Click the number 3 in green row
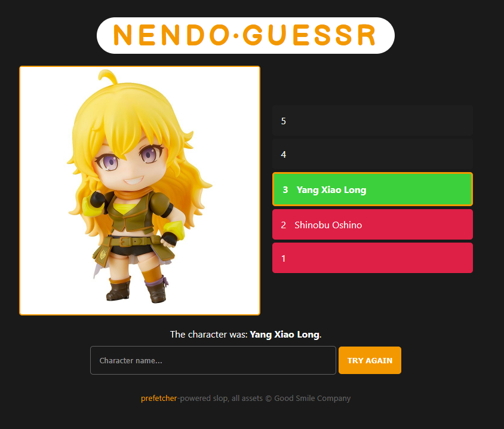The width and height of the screenshot is (504, 429). click(x=285, y=190)
